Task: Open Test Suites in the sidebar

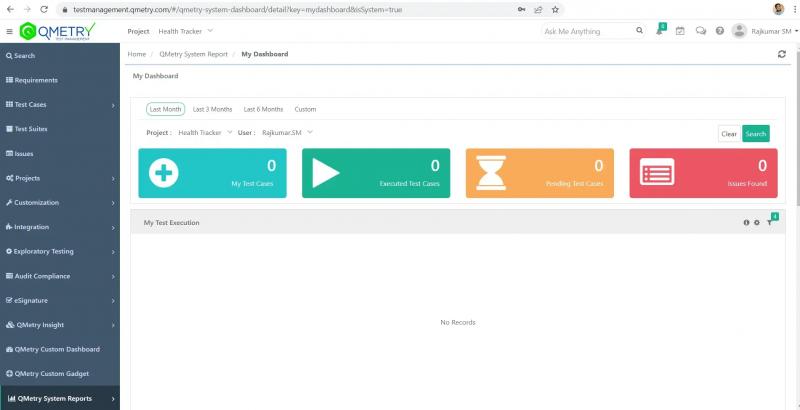Action: [60, 129]
